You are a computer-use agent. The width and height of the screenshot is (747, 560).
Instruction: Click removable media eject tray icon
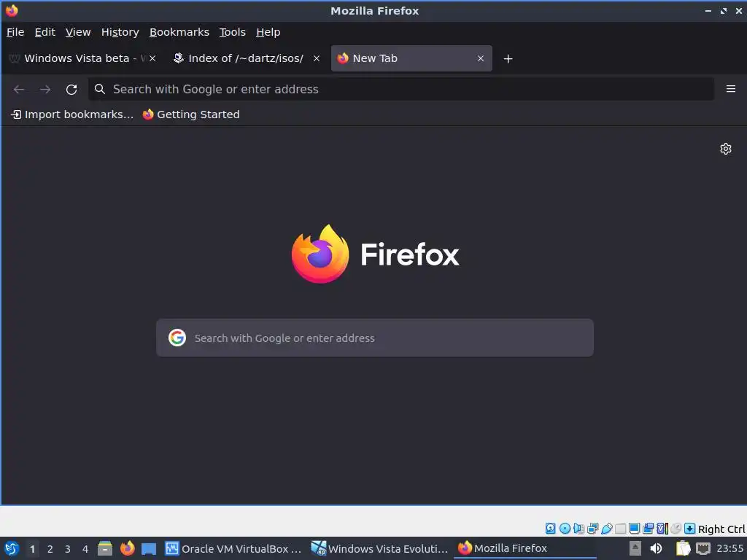[x=635, y=548]
